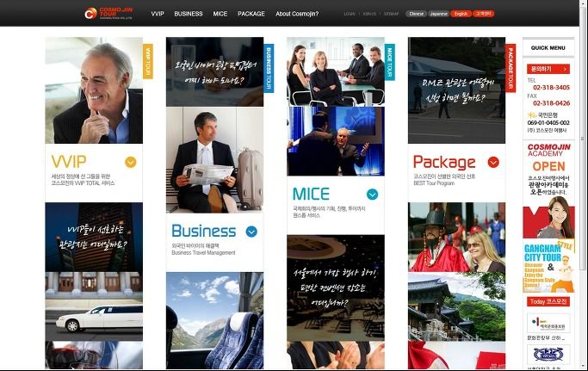Open the Cosmojin Academy Open banner
Image resolution: width=588 pixels, height=371 pixels.
click(x=548, y=189)
